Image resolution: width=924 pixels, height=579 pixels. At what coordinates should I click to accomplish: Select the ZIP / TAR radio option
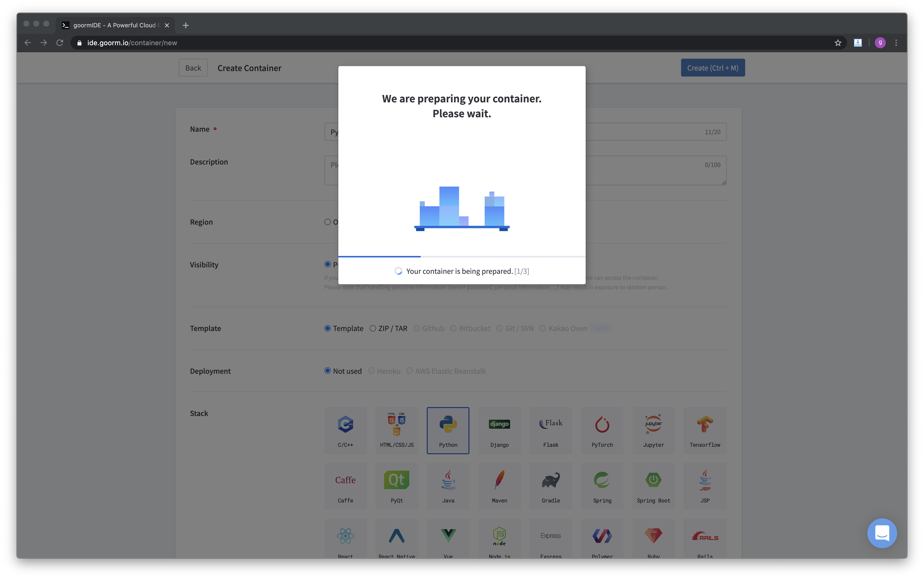click(372, 328)
